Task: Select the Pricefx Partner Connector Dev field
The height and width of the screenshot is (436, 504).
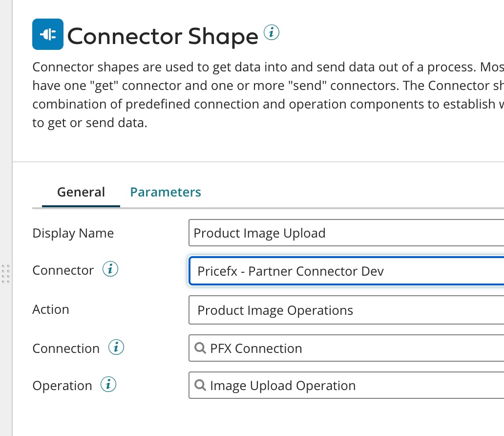Action: [x=342, y=270]
